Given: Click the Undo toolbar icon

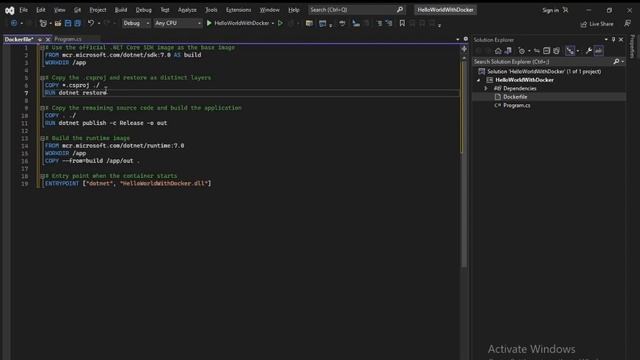Looking at the screenshot, I should click(x=91, y=23).
